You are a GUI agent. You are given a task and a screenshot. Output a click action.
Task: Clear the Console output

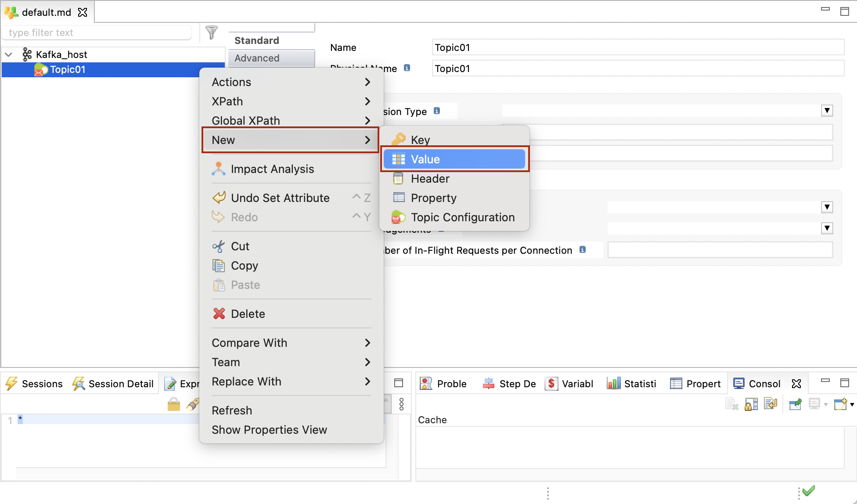coord(732,403)
